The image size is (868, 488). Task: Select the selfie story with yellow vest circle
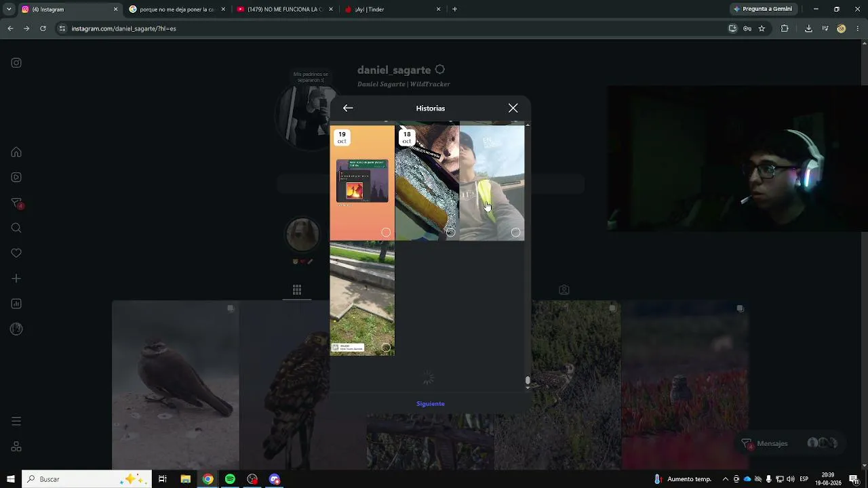(515, 232)
